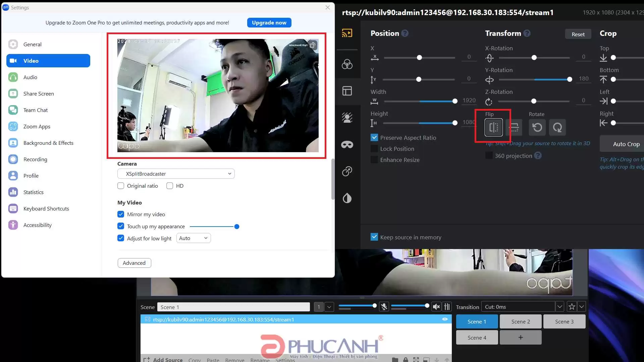Open the Adjust for low light dropdown
Viewport: 644px width, 362px height.
point(193,238)
